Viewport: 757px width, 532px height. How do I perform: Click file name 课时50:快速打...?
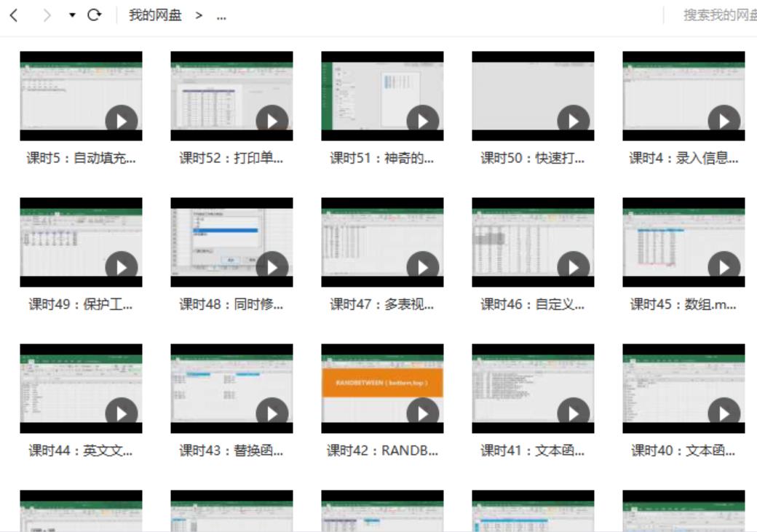533,158
